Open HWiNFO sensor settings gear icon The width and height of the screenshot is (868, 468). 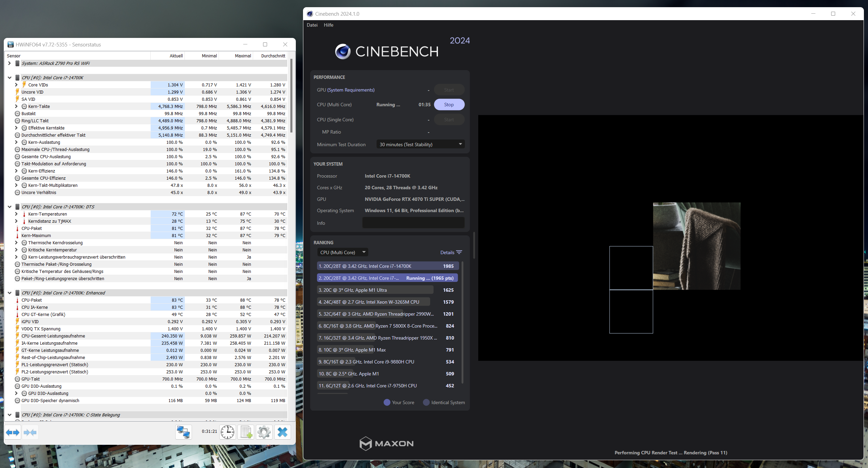click(x=264, y=432)
